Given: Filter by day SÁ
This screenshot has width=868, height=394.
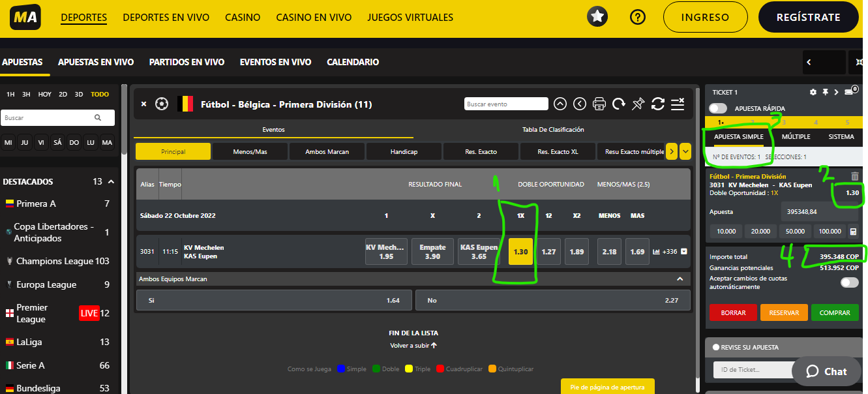Looking at the screenshot, I should (x=57, y=142).
